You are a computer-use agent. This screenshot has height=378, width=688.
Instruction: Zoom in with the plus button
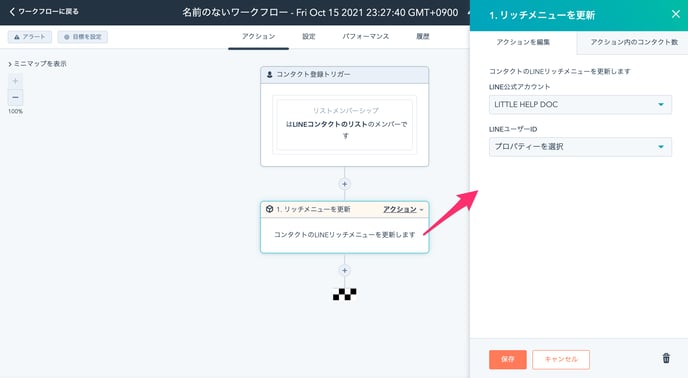click(x=15, y=81)
